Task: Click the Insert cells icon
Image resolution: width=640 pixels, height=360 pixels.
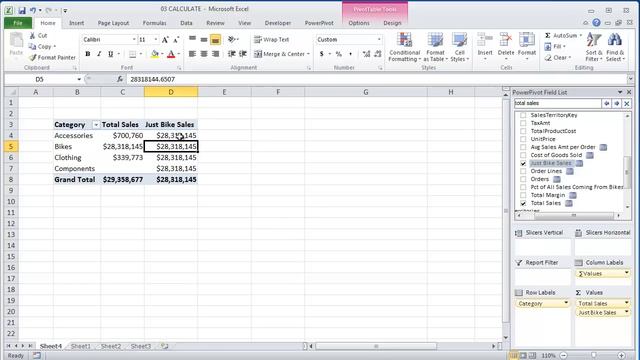Action: pyautogui.click(x=485, y=41)
